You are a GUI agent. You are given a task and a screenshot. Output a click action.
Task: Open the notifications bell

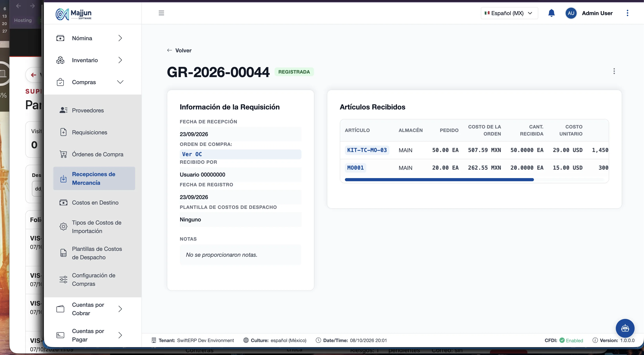click(x=551, y=13)
